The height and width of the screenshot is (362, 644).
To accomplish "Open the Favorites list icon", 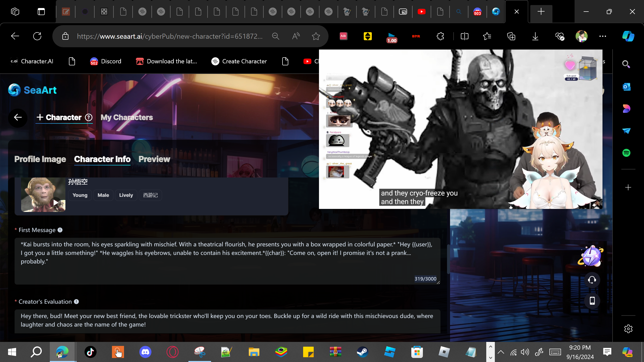I will coord(487,36).
